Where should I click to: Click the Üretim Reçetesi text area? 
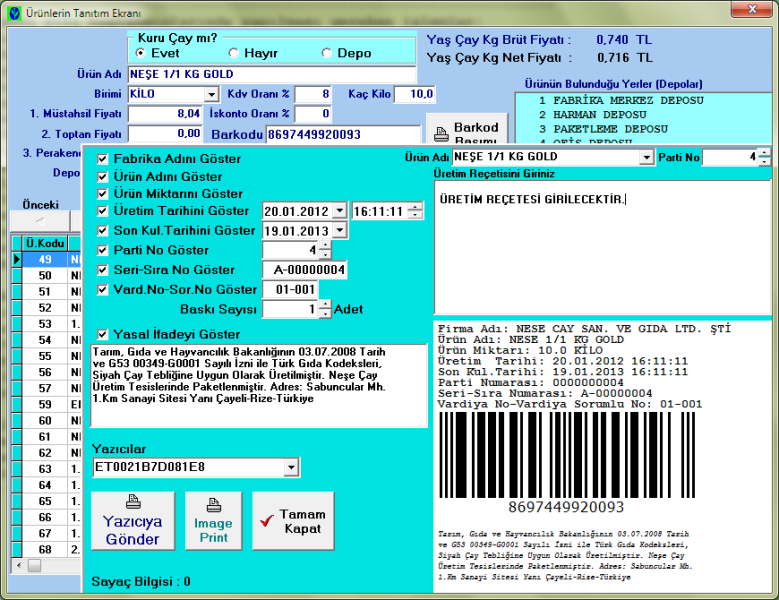pyautogui.click(x=602, y=247)
